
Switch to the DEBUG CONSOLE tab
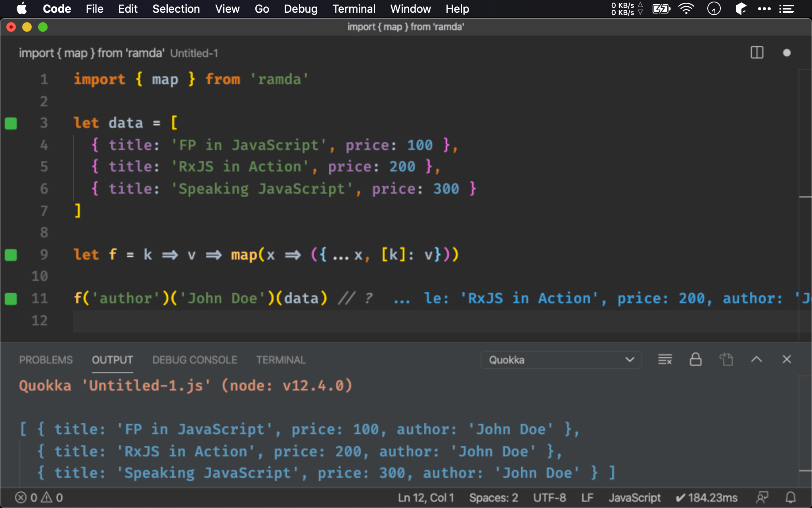(195, 360)
